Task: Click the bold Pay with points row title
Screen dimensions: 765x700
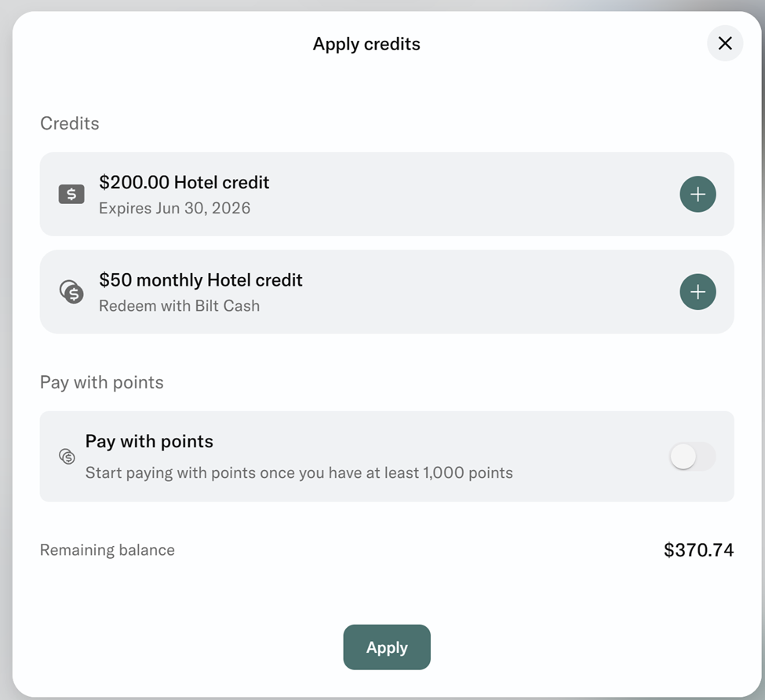Action: point(149,441)
